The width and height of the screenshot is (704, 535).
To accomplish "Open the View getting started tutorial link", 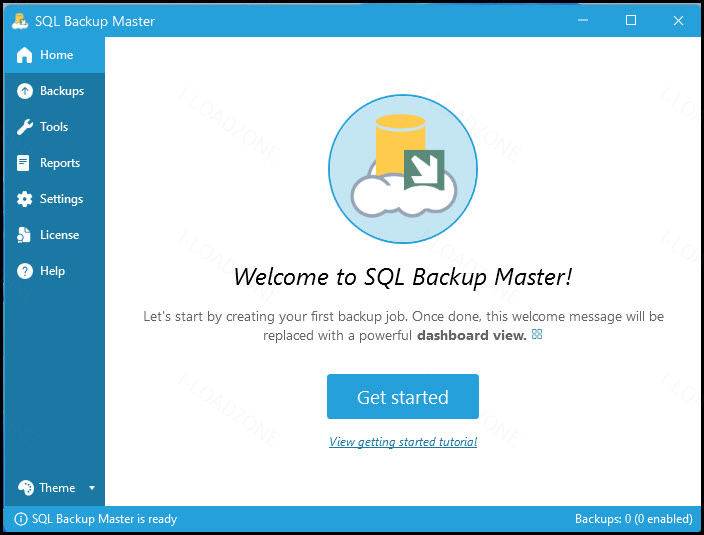I will [x=403, y=442].
